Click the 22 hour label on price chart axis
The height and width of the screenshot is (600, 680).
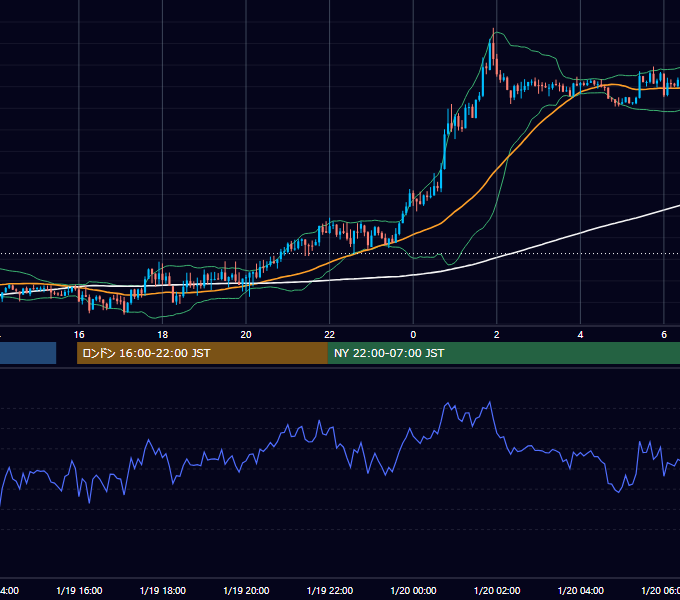tap(330, 335)
